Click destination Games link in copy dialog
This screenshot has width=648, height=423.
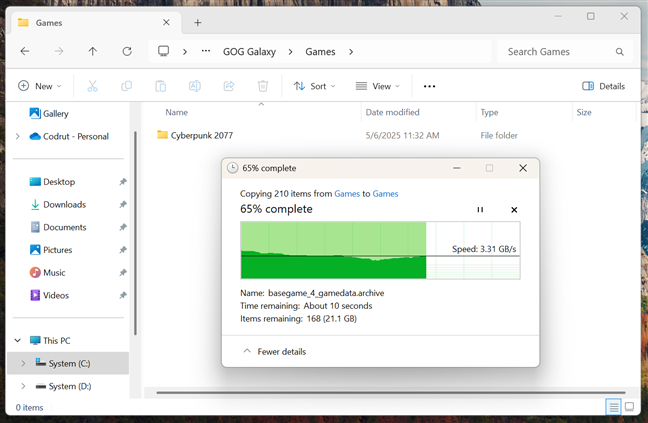(386, 194)
